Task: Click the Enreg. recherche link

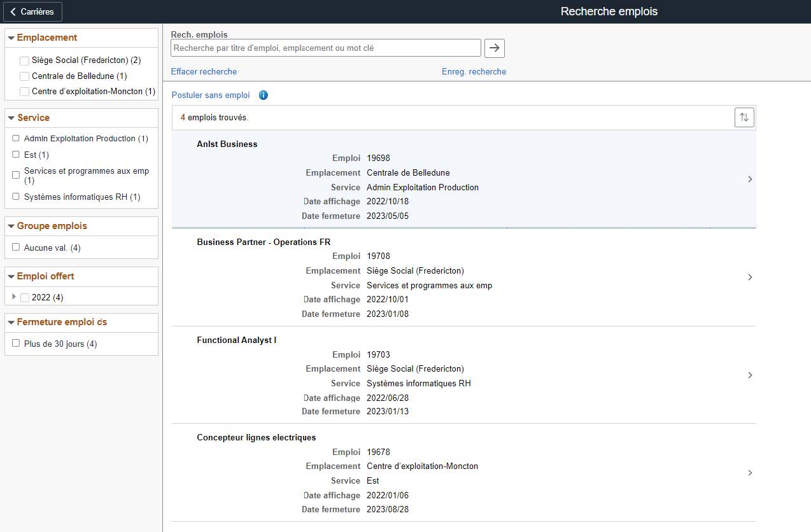Action: (x=474, y=72)
